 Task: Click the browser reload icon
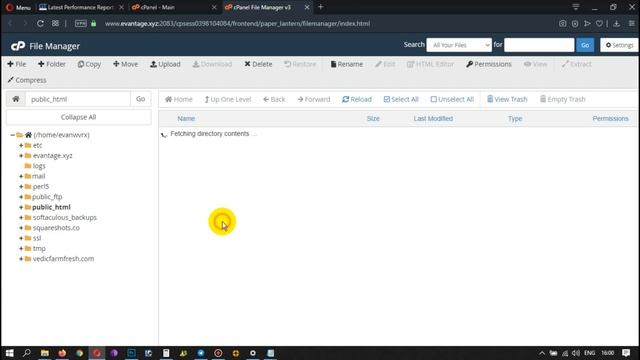coord(40,24)
